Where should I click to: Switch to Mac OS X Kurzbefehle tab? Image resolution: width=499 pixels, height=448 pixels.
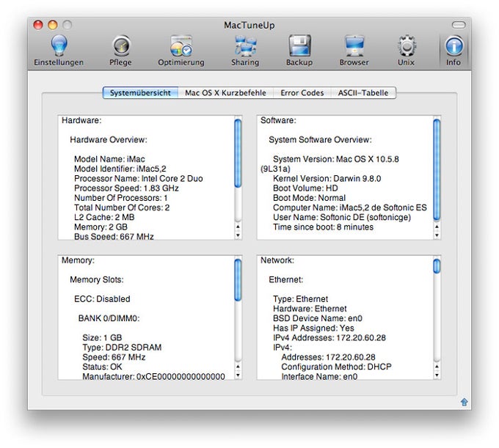[x=225, y=93]
